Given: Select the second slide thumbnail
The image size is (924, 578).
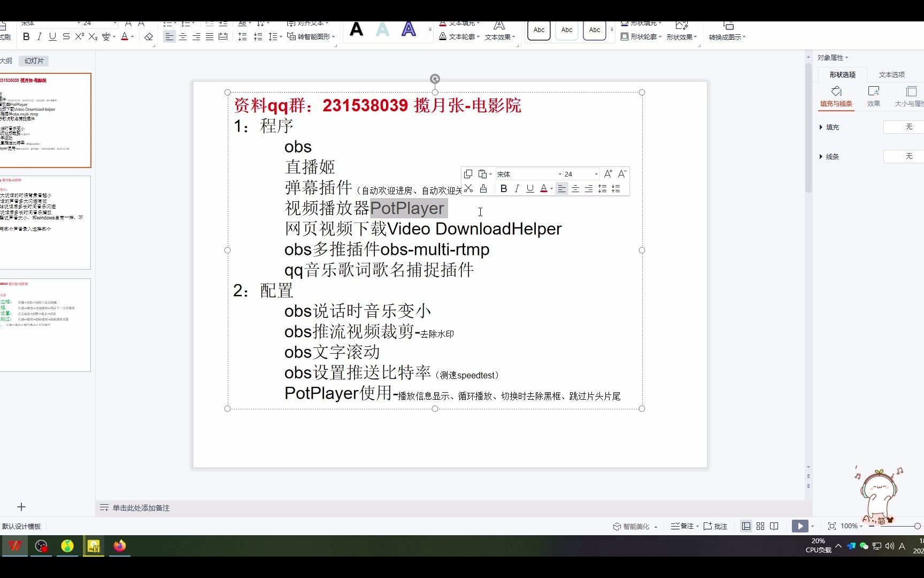Looking at the screenshot, I should coord(45,223).
